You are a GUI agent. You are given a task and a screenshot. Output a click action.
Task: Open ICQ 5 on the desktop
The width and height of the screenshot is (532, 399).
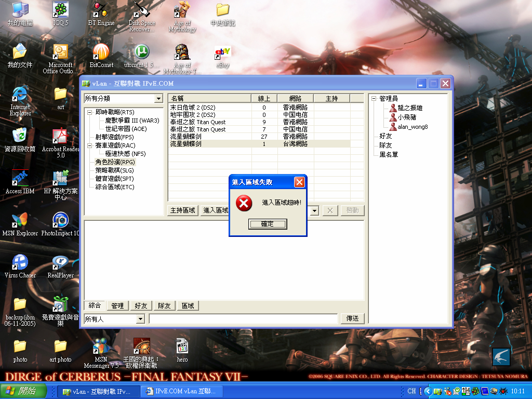point(60,10)
